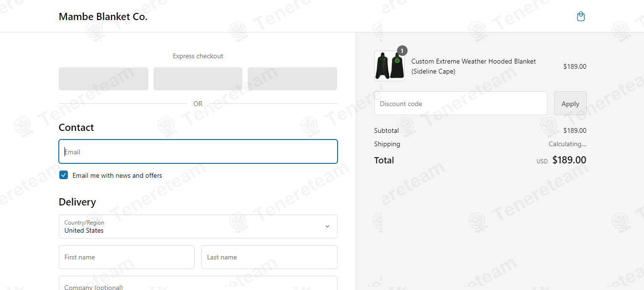The image size is (644, 290).
Task: Click the Total label in the order summary
Action: click(384, 160)
